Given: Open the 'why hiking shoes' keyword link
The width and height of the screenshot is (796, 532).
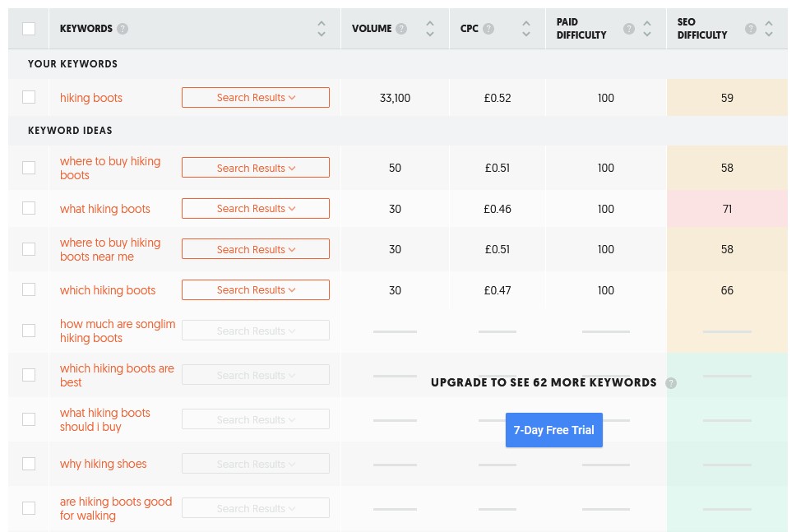Looking at the screenshot, I should click(x=103, y=464).
